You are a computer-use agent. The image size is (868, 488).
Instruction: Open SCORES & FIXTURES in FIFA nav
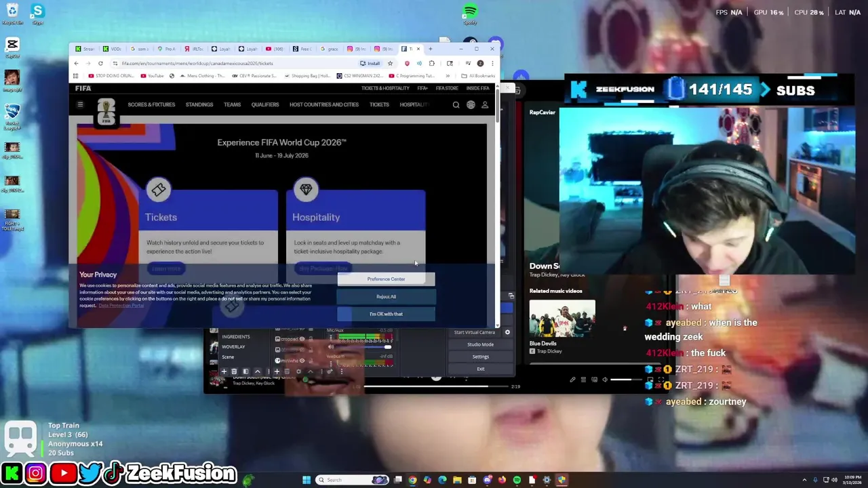coord(151,105)
